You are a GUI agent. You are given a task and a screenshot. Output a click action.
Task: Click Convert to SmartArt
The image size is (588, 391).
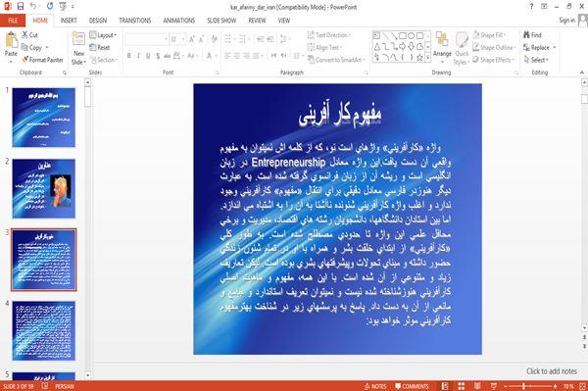coord(336,60)
